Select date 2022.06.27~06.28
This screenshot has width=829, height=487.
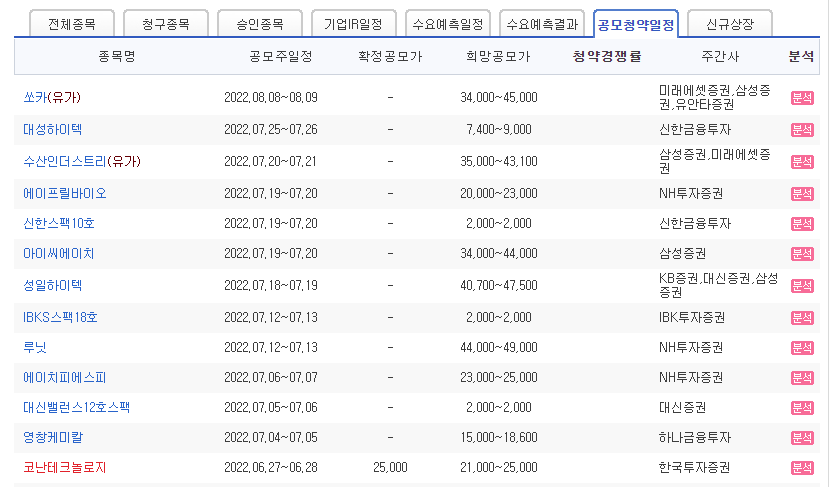271,468
